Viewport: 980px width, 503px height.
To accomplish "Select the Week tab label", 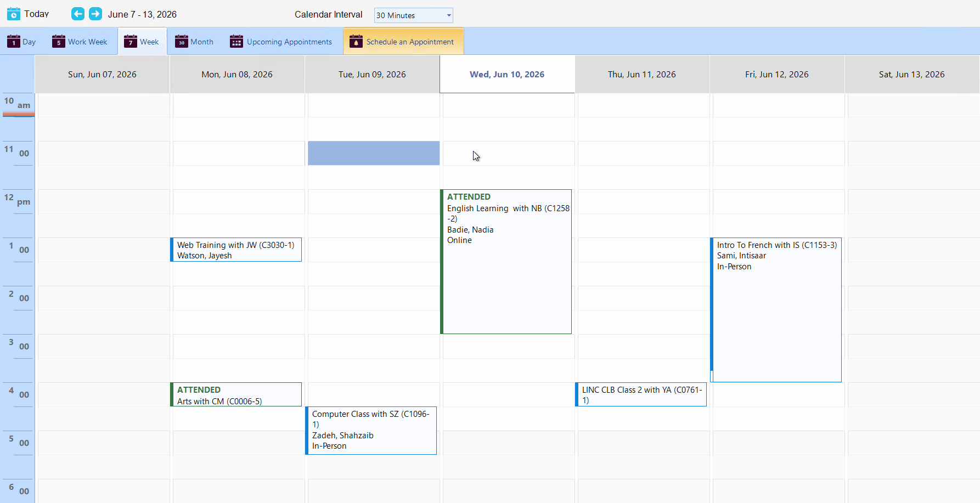I will (149, 42).
